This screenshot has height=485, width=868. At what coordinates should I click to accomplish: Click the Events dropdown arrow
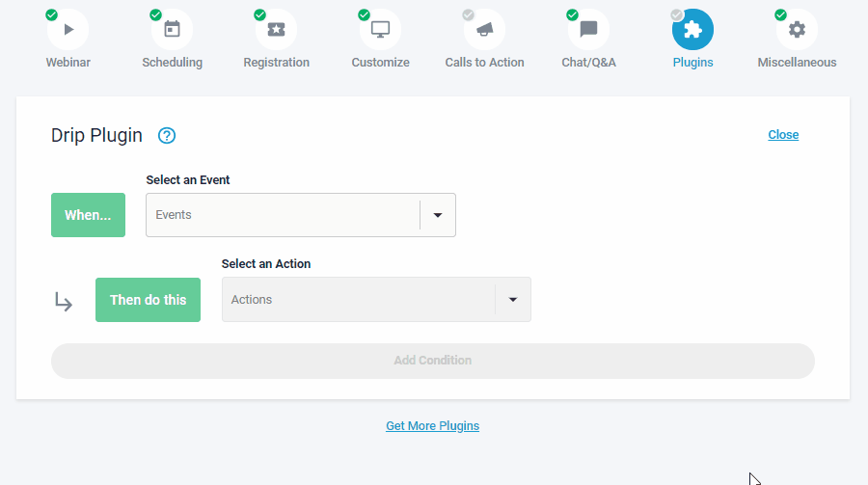point(437,215)
